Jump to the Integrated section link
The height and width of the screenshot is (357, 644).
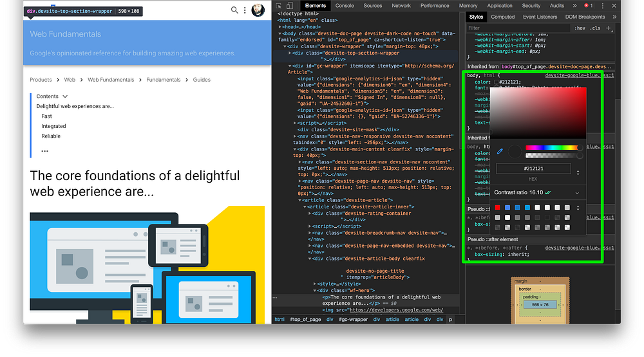point(53,126)
